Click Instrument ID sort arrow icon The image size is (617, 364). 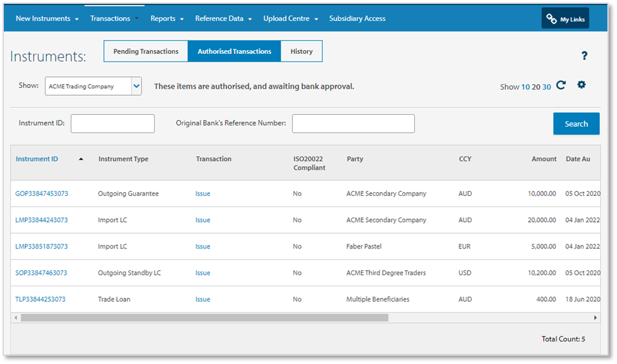[x=81, y=159]
